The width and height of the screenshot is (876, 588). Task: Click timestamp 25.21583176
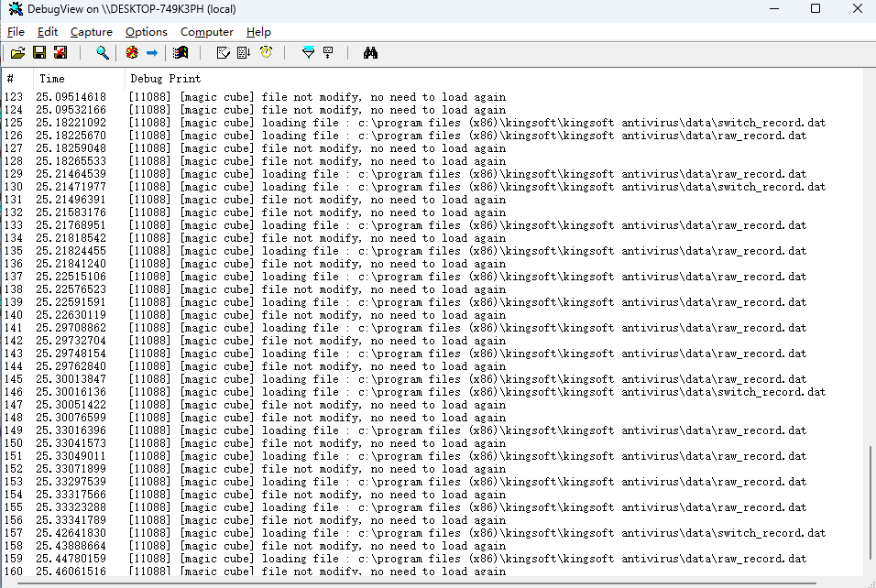pyautogui.click(x=71, y=212)
